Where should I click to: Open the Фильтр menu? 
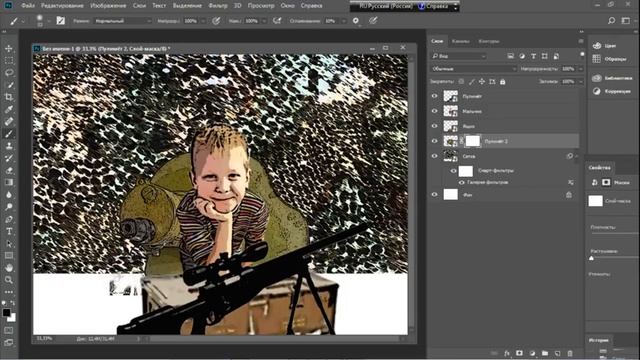tap(218, 6)
